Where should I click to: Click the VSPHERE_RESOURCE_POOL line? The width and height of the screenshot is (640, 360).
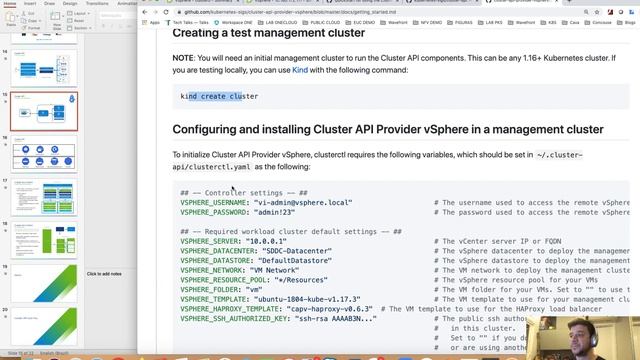click(x=254, y=280)
